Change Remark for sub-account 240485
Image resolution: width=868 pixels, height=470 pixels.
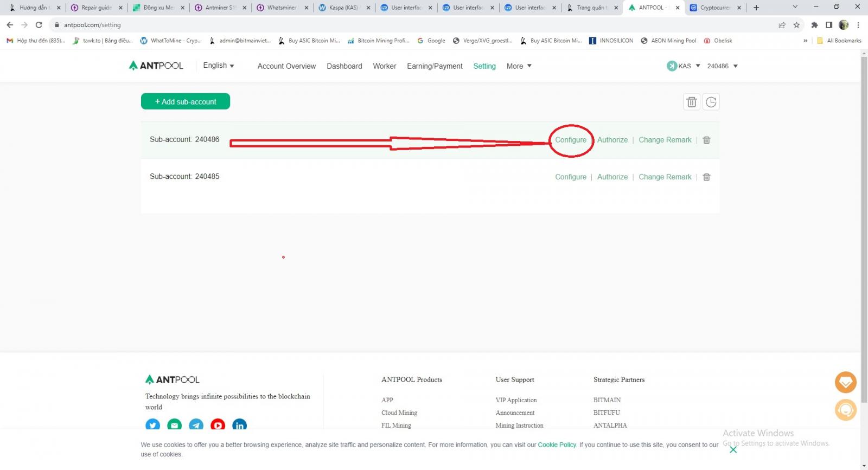pos(665,177)
